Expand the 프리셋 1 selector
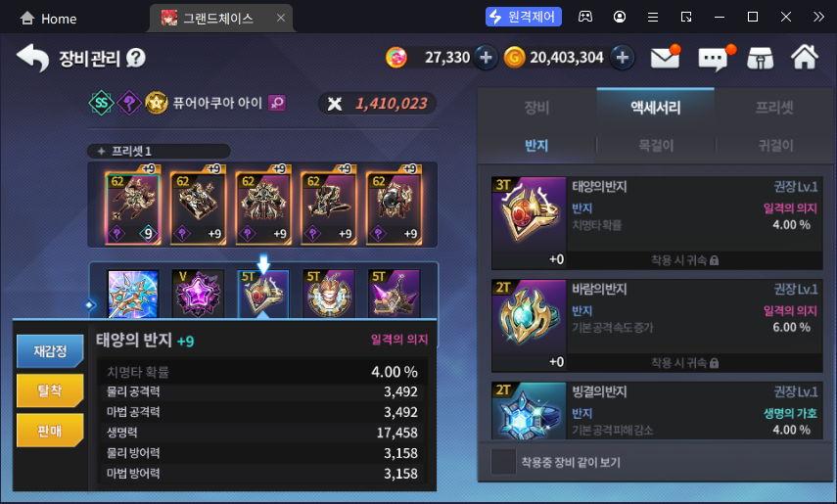The height and width of the screenshot is (504, 837). [x=159, y=151]
